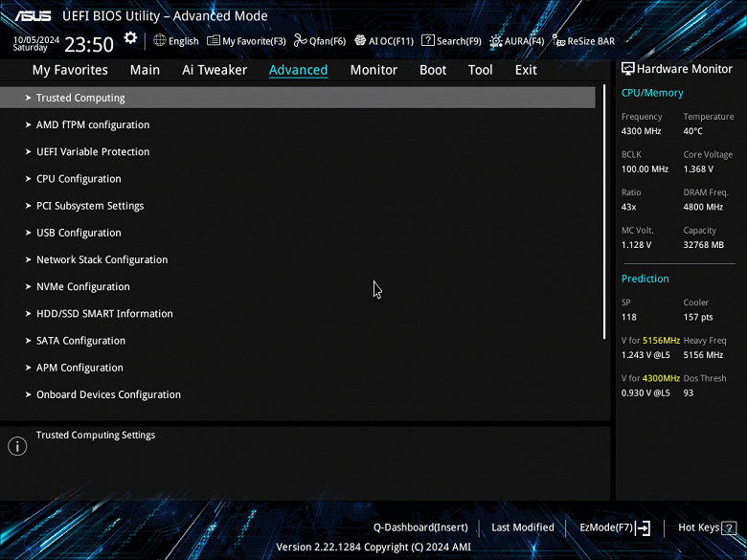Switch to Main tab
Screen dimensions: 747x560
[145, 70]
